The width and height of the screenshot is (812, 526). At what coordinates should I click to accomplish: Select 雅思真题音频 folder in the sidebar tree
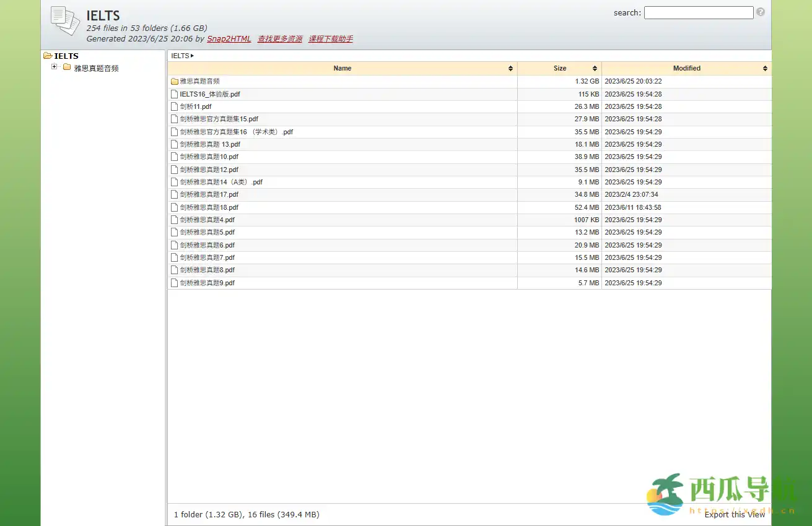tap(96, 69)
